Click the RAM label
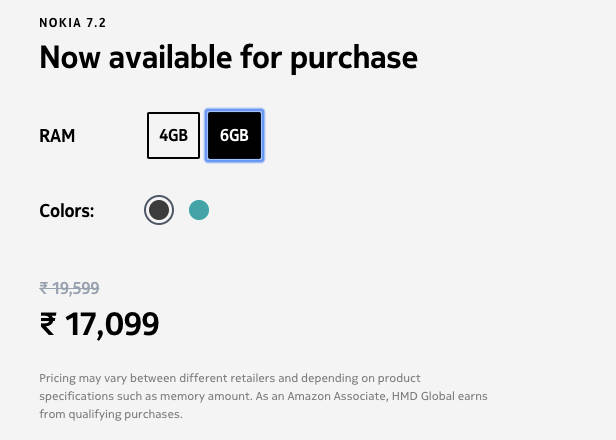616x440 pixels. click(57, 136)
